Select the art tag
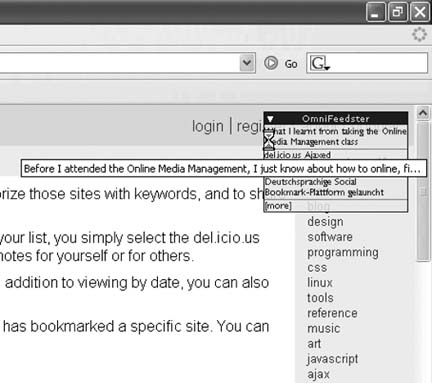This screenshot has height=383, width=432. pos(314,344)
